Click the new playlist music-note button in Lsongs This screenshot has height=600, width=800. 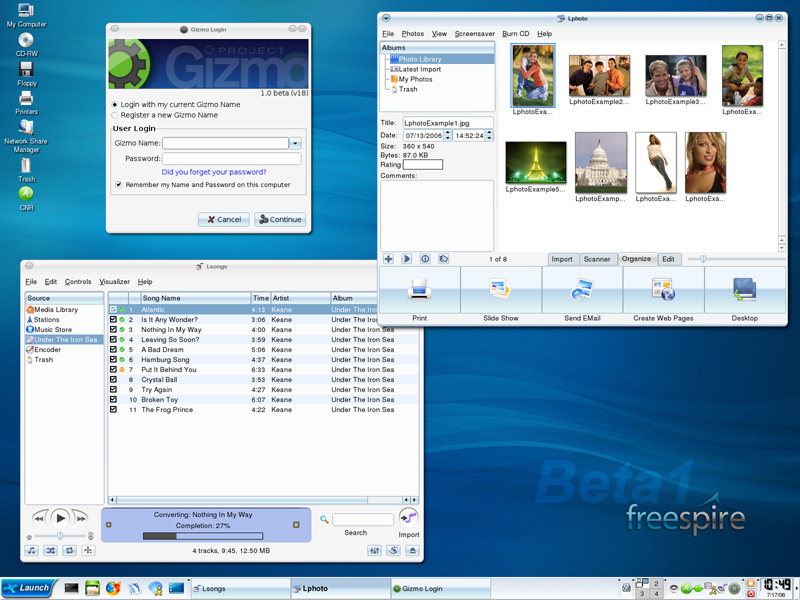pos(32,551)
